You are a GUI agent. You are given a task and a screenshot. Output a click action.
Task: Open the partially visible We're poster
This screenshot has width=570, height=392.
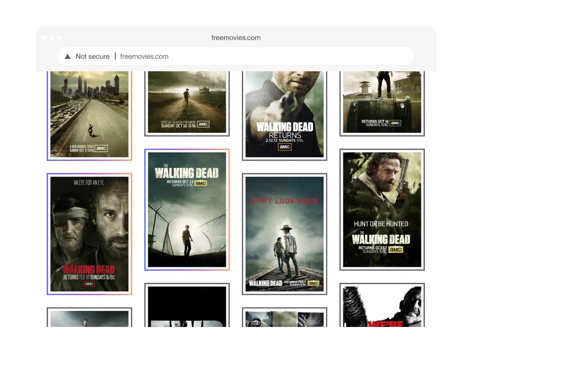[382, 305]
